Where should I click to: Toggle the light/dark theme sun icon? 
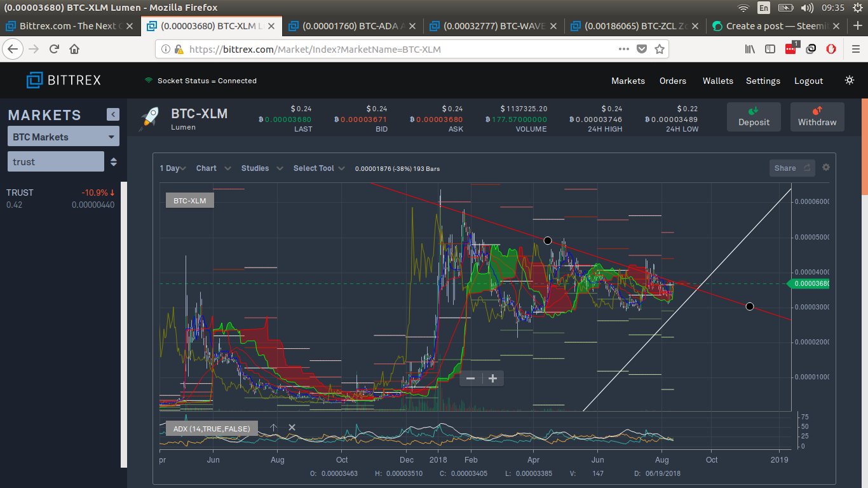point(850,81)
